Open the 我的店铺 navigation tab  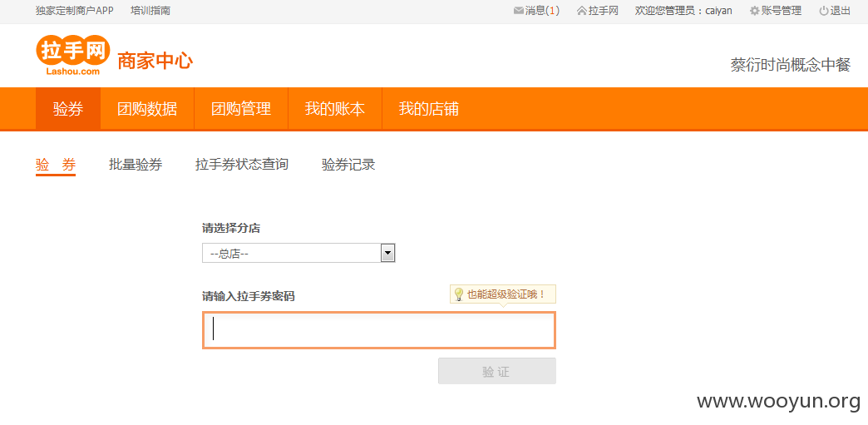pyautogui.click(x=429, y=109)
